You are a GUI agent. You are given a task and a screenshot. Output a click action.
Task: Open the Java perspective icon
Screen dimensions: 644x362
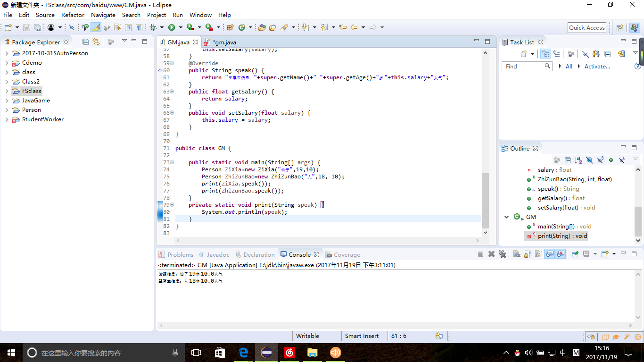(x=635, y=28)
